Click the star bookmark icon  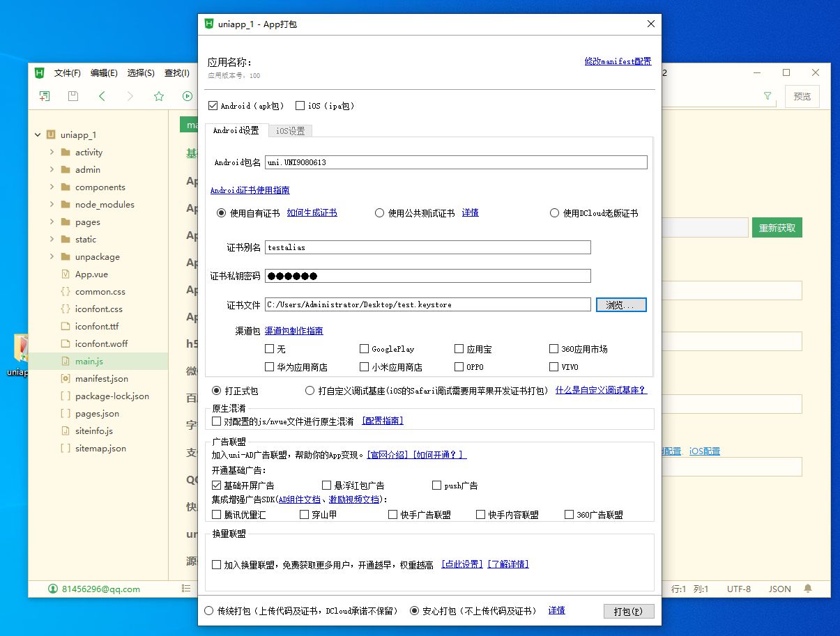(x=158, y=96)
